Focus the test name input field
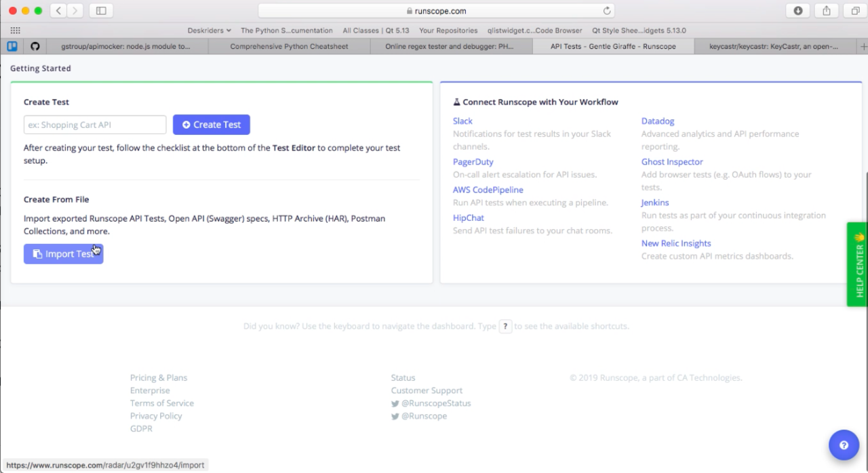 (95, 125)
